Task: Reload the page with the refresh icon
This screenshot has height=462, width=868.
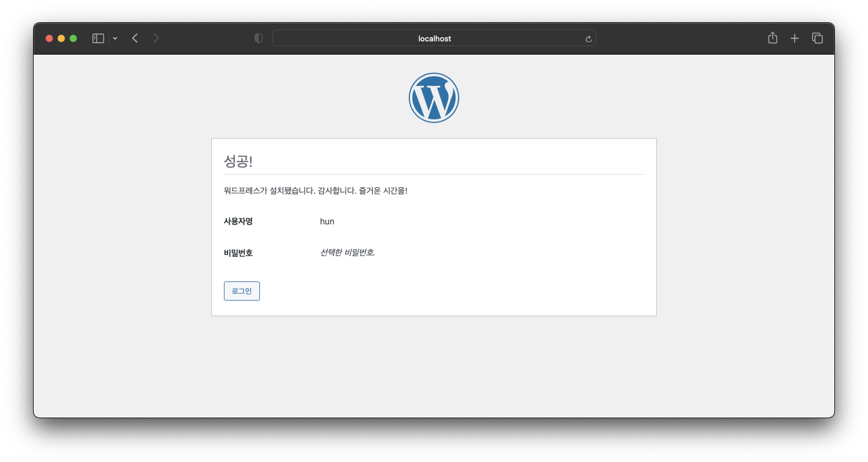Action: tap(588, 39)
